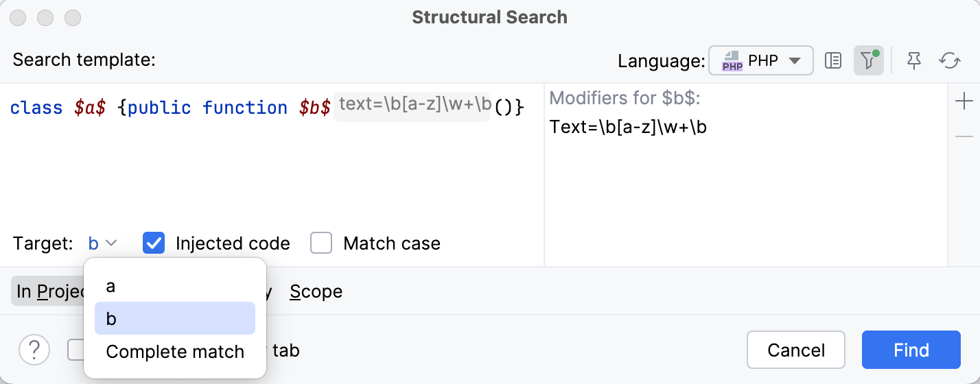This screenshot has height=384, width=980.
Task: Choose 'Complete match' target option
Action: pos(174,352)
